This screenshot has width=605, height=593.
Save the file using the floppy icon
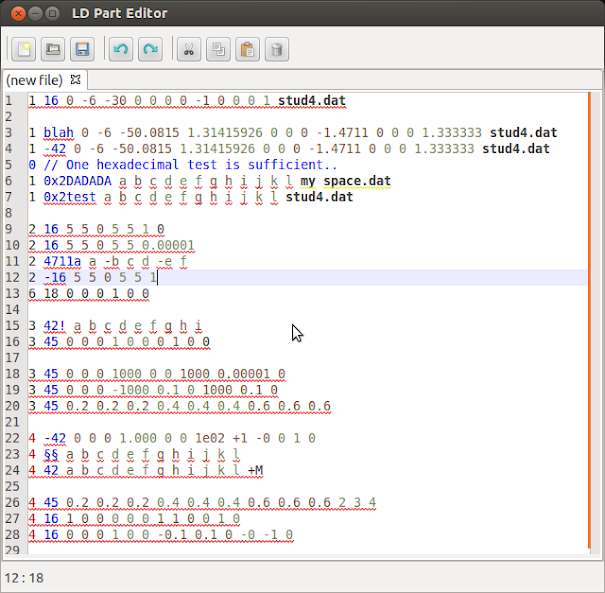click(82, 49)
